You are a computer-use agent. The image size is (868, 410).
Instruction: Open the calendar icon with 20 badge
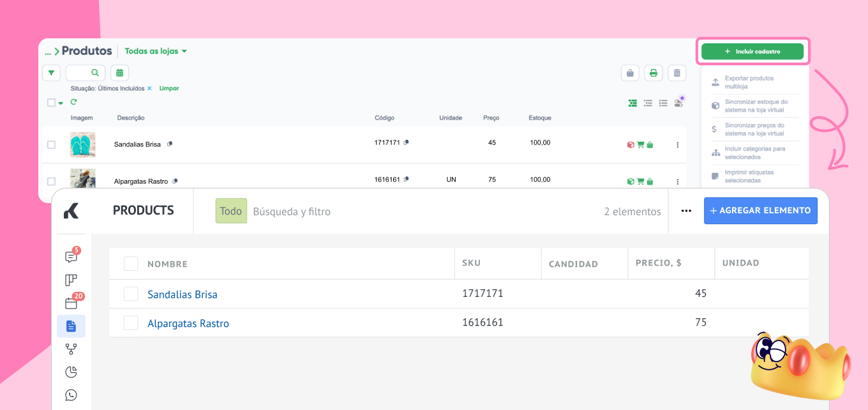point(71,303)
